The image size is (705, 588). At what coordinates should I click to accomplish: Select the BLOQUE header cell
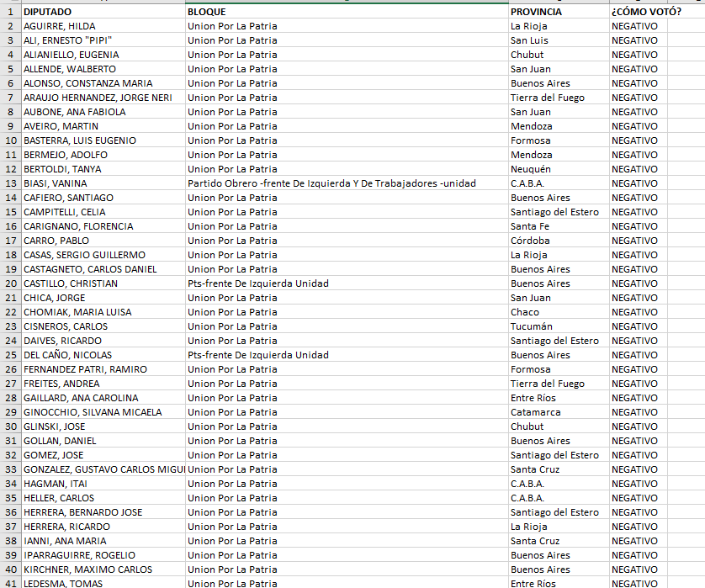click(x=347, y=12)
